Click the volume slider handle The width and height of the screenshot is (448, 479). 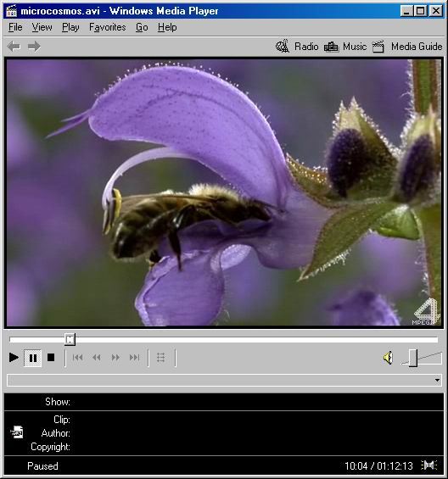point(413,358)
